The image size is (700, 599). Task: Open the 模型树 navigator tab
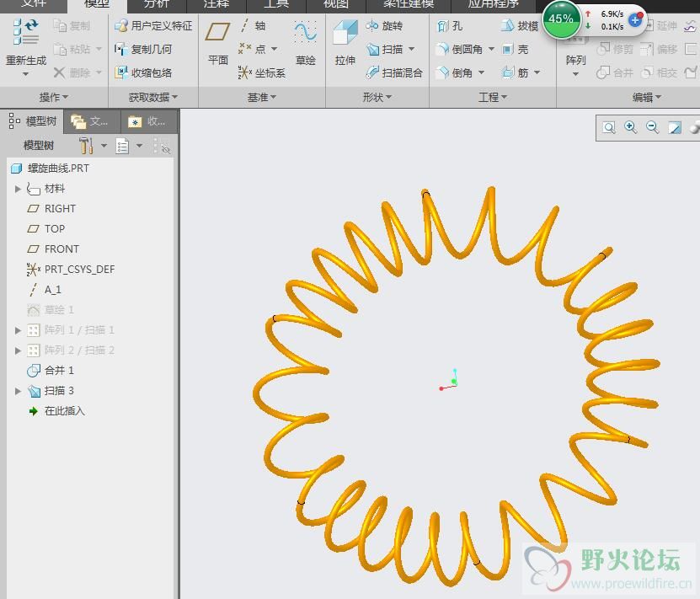click(32, 121)
